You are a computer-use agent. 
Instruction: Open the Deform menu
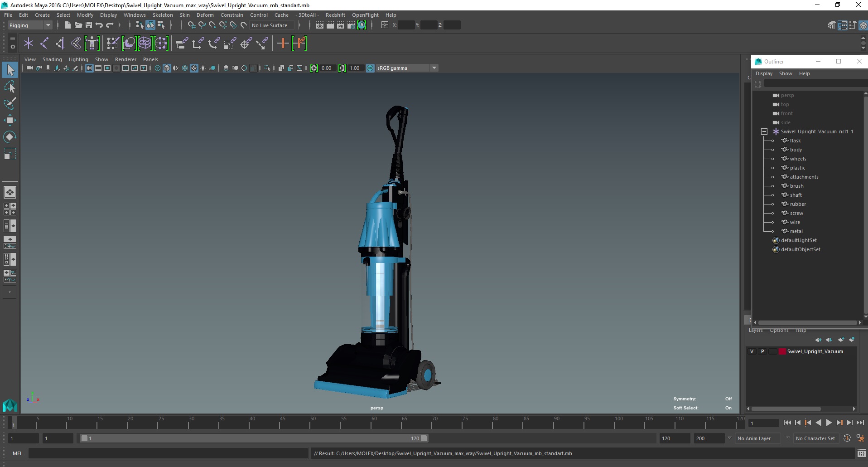point(205,15)
